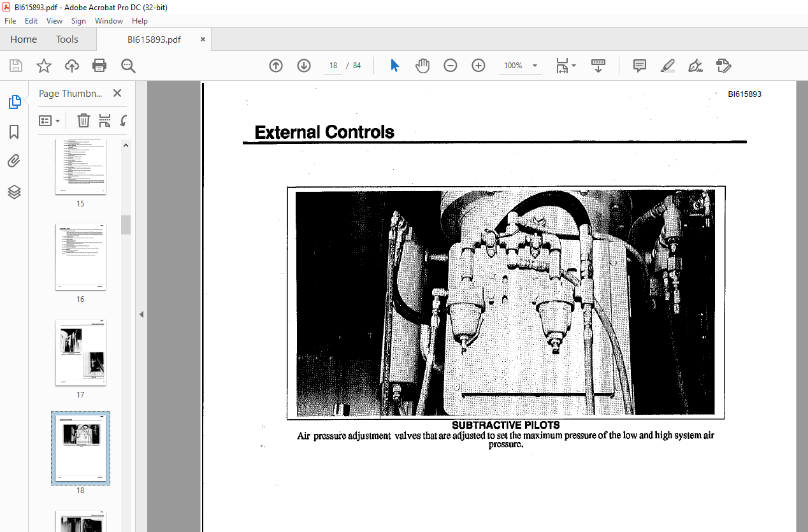Open the thumbnail options dropdown
The image size is (808, 532).
point(50,120)
